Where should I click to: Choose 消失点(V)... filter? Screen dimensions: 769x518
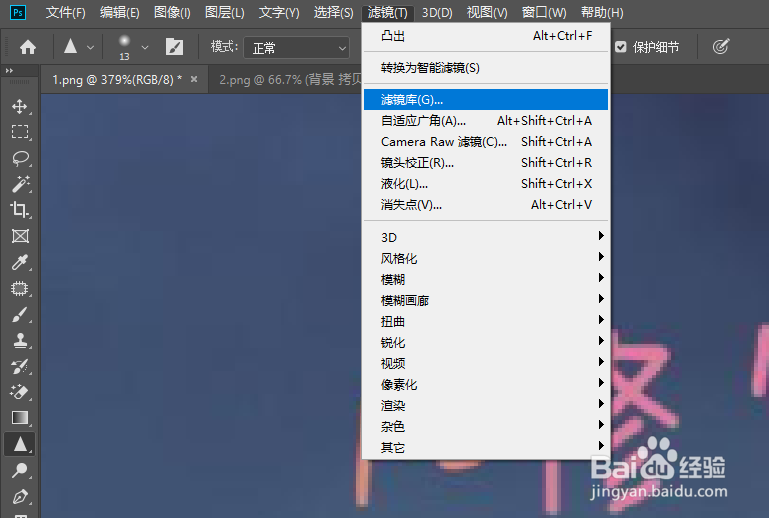486,205
